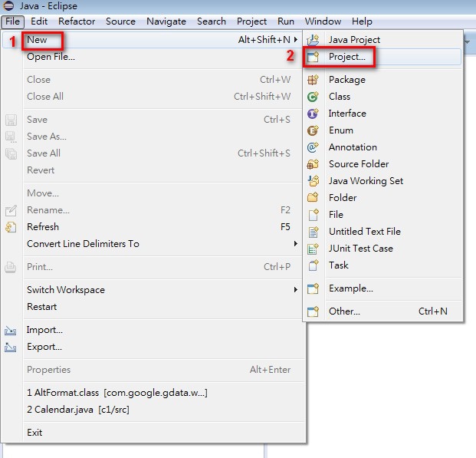Select Other... in New submenu
The height and width of the screenshot is (458, 476).
coord(382,311)
